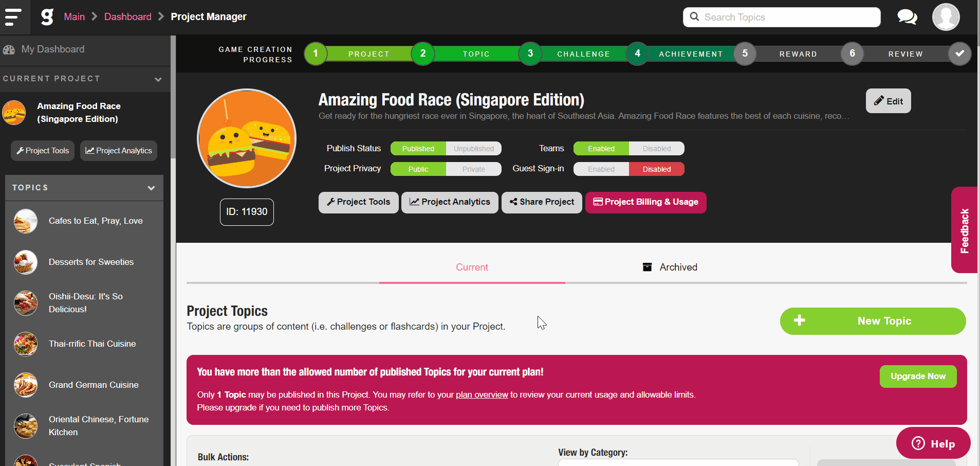The image size is (980, 466).
Task: Go to step 4 Achievement circle
Action: pyautogui.click(x=638, y=53)
